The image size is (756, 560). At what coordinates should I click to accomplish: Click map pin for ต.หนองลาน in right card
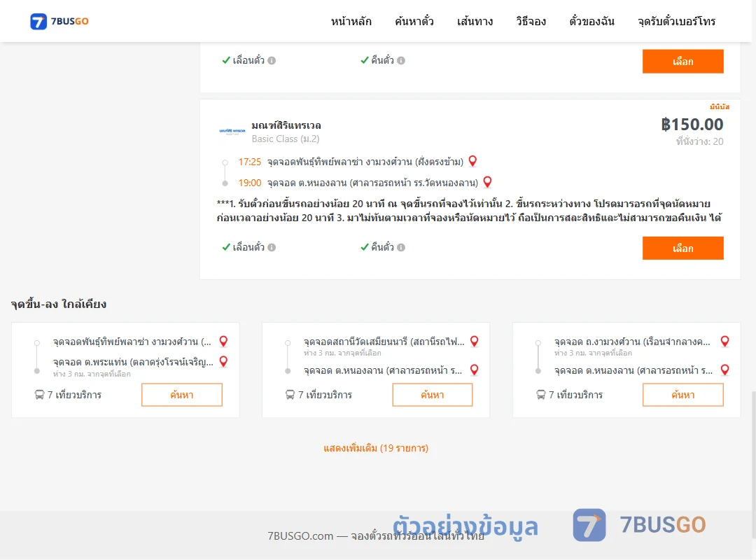tap(724, 370)
